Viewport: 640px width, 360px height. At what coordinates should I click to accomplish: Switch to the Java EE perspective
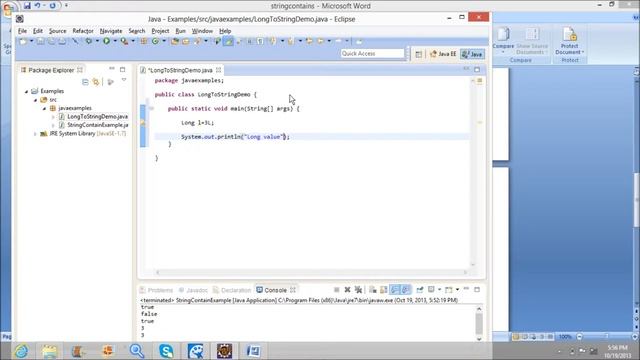tap(443, 54)
